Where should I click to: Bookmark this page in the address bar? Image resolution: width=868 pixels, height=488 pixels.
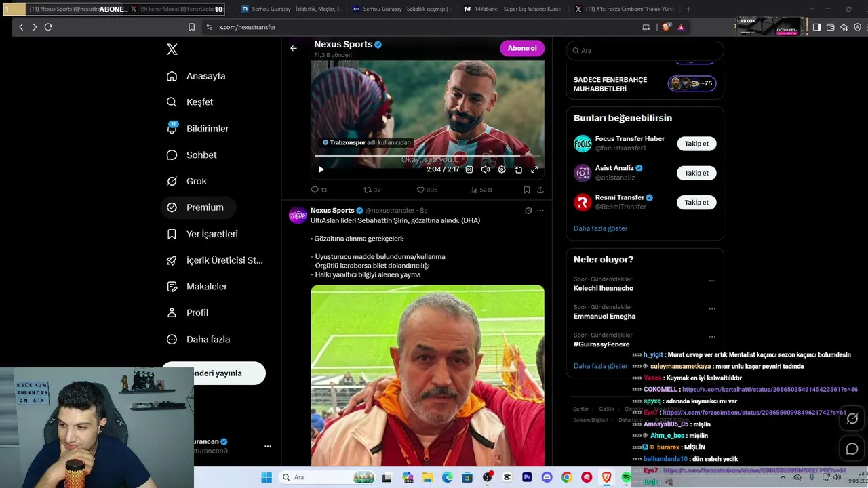(x=192, y=27)
